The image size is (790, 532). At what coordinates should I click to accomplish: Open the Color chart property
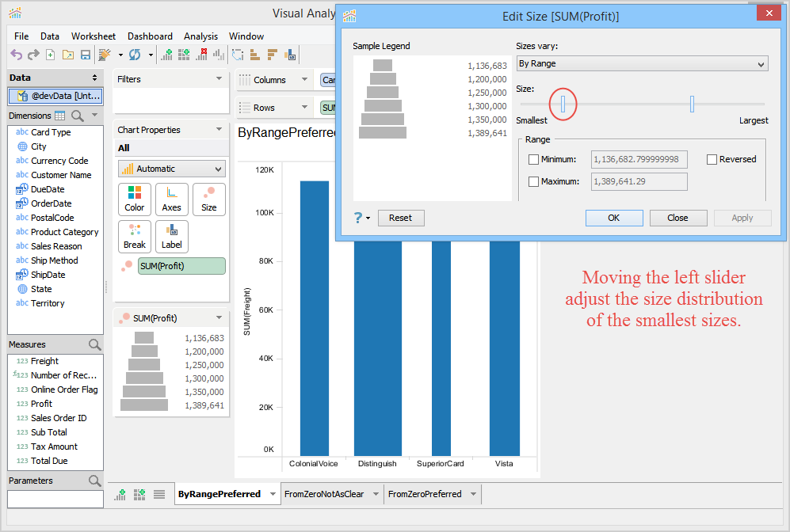(135, 199)
